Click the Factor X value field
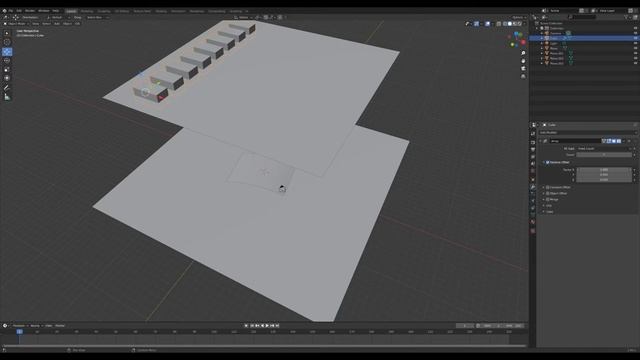640x360 pixels. click(x=604, y=169)
